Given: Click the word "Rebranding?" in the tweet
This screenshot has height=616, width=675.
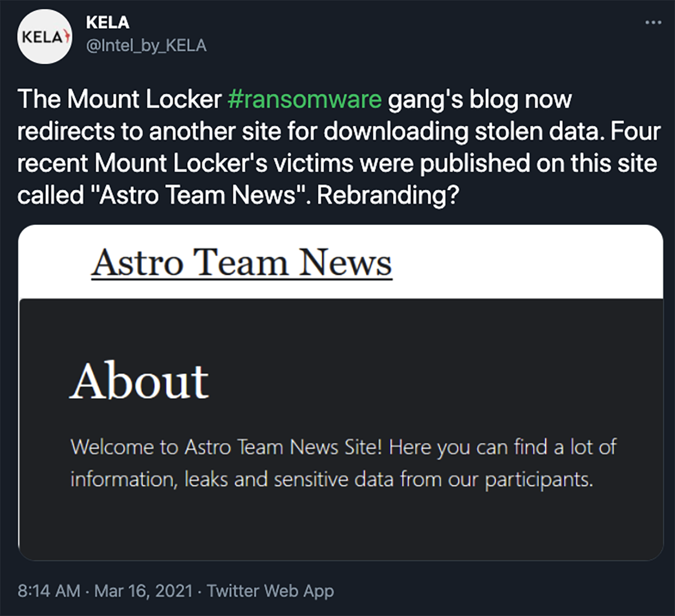Looking at the screenshot, I should tap(388, 195).
